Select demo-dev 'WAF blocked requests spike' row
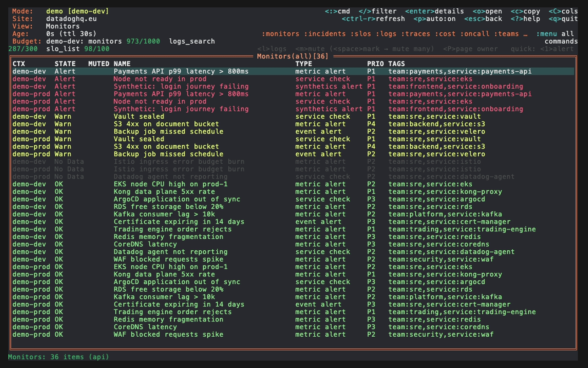588x368 pixels. [x=293, y=259]
